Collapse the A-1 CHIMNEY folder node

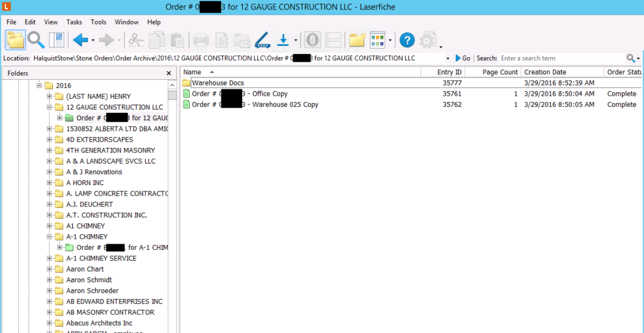50,237
